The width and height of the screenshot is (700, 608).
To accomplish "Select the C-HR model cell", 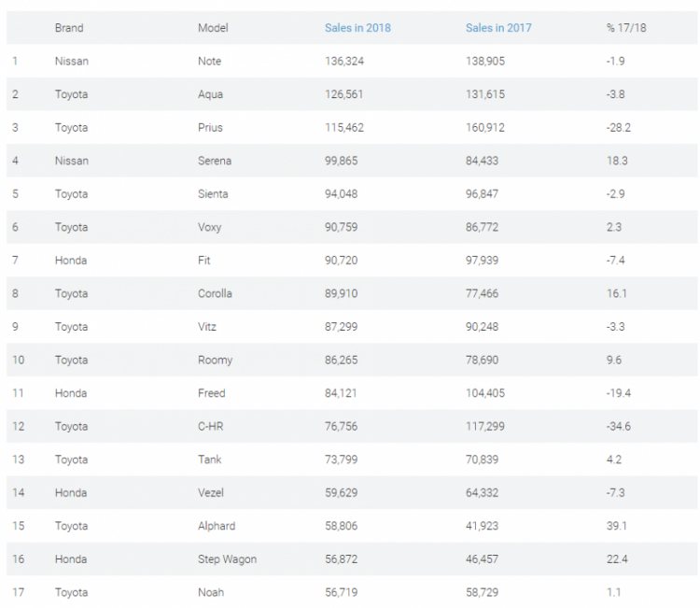I will pyautogui.click(x=210, y=426).
